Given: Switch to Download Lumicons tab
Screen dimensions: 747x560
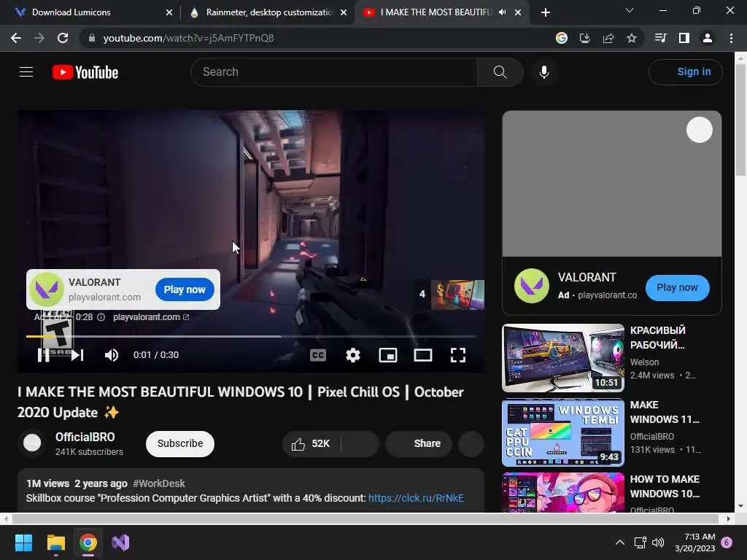Looking at the screenshot, I should pos(90,12).
